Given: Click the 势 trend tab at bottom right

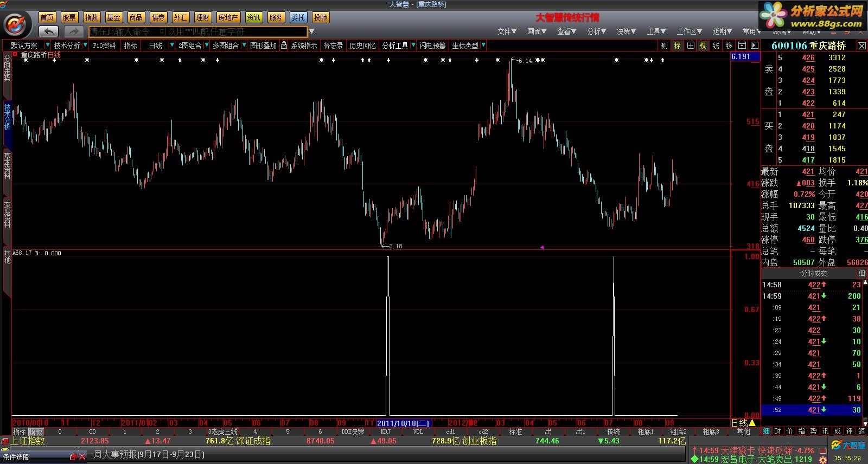Looking at the screenshot, I should 814,431.
